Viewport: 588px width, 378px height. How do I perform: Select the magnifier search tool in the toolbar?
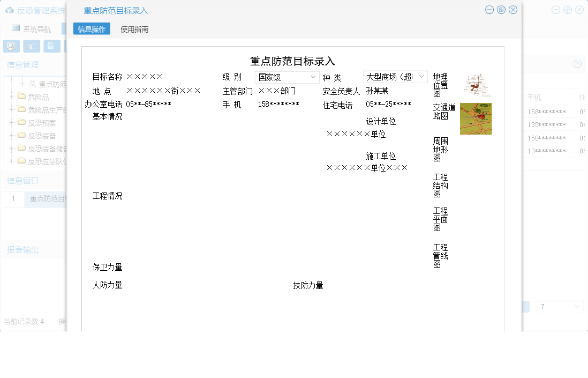click(x=11, y=46)
